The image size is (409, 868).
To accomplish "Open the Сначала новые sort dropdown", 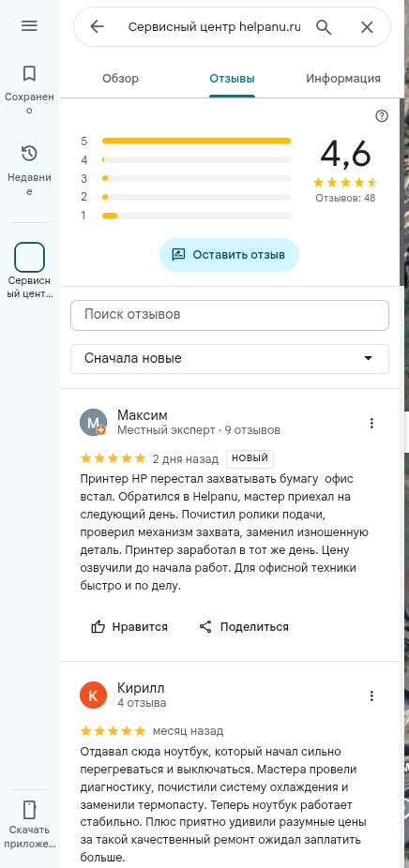I will [x=230, y=359].
